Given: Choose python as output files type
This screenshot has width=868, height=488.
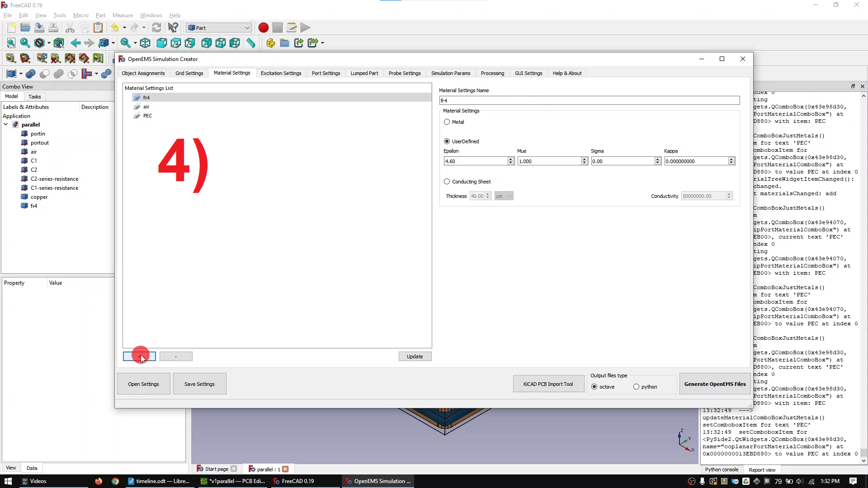Looking at the screenshot, I should tap(637, 387).
